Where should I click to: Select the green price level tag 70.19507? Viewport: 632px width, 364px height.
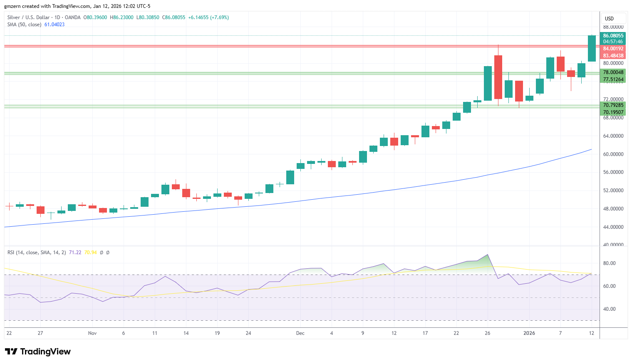point(613,112)
